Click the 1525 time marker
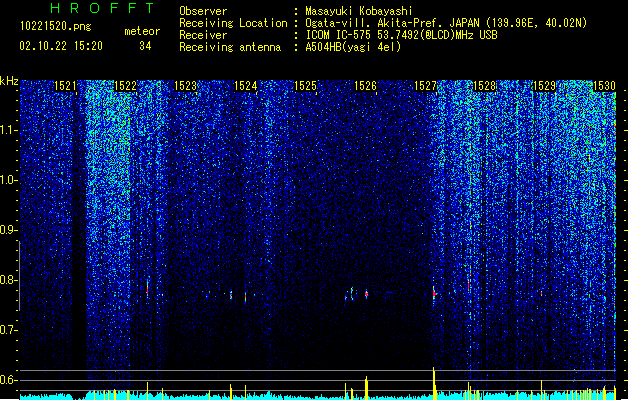The width and height of the screenshot is (629, 400). click(x=305, y=86)
